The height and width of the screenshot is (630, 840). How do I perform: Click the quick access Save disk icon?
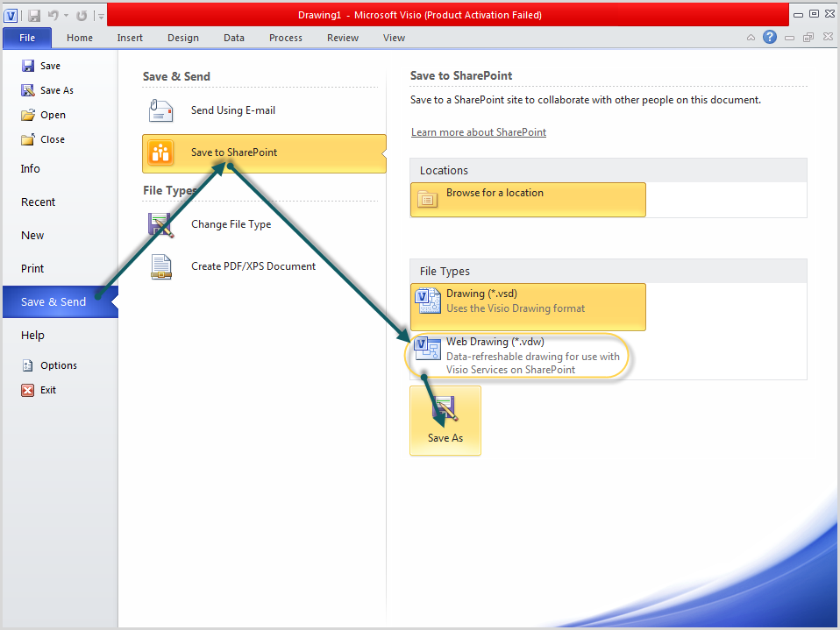click(x=34, y=16)
